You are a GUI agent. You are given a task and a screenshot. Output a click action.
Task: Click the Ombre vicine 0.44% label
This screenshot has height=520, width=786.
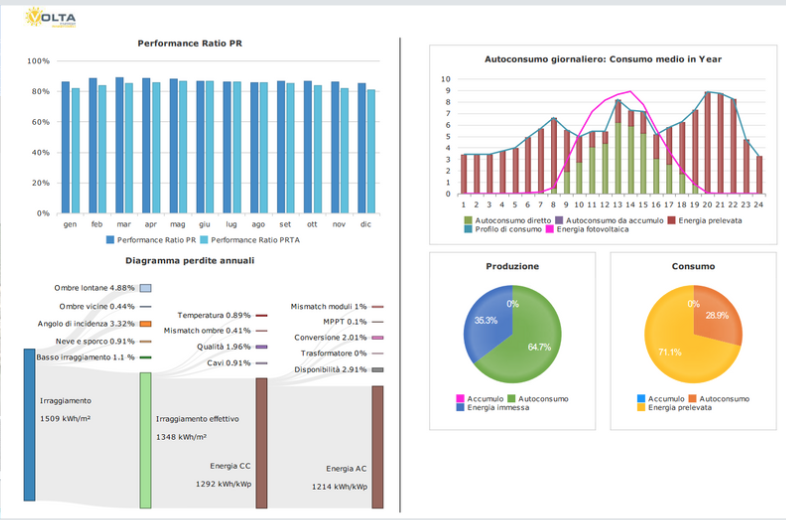pos(97,306)
